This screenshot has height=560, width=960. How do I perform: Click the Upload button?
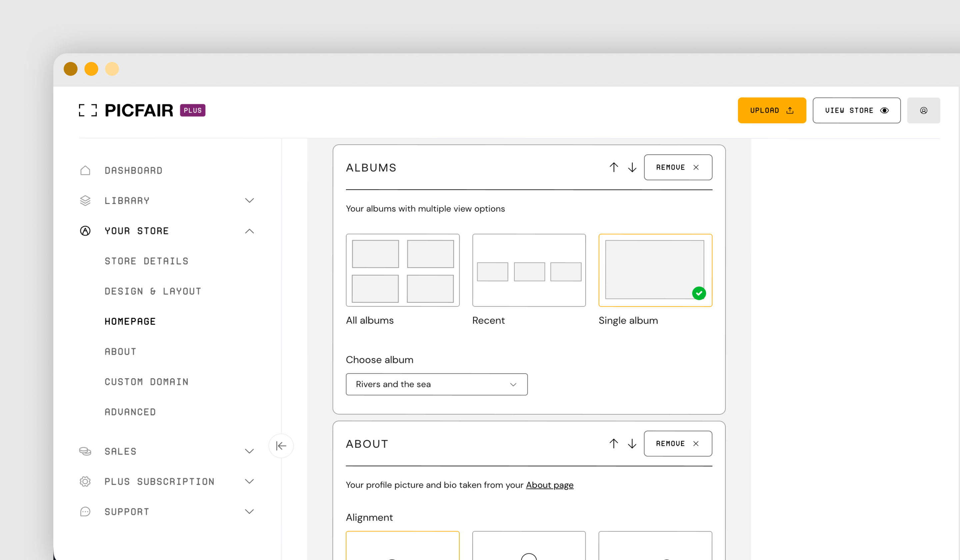772,110
